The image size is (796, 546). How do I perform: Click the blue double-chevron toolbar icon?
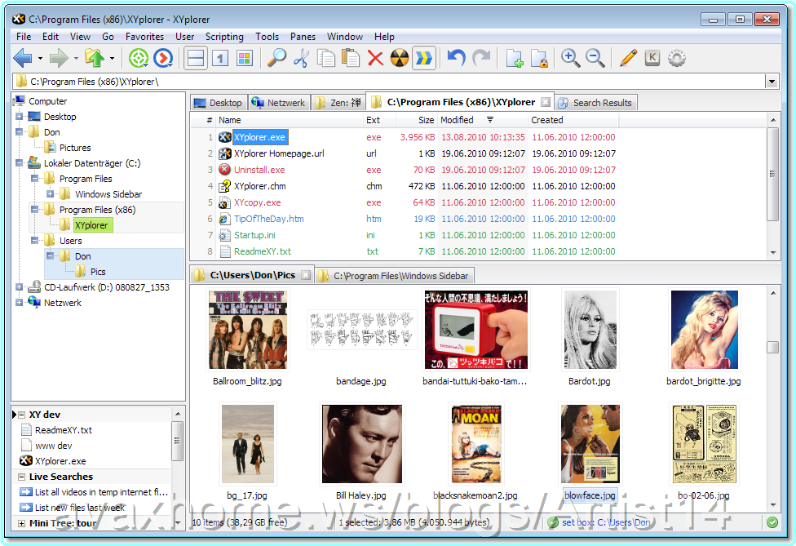coord(424,58)
